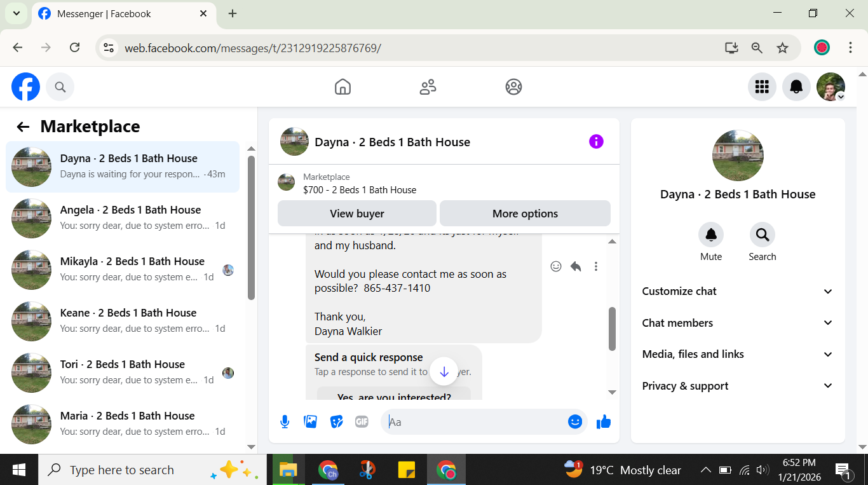
Task: Open browser zoom magnifier icon
Action: 757,48
